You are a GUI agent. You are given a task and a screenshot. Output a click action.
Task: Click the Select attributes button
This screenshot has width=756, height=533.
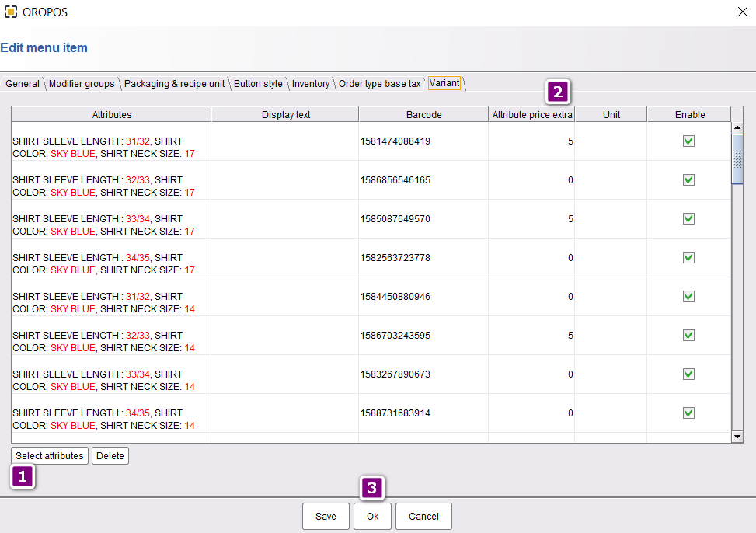point(50,455)
